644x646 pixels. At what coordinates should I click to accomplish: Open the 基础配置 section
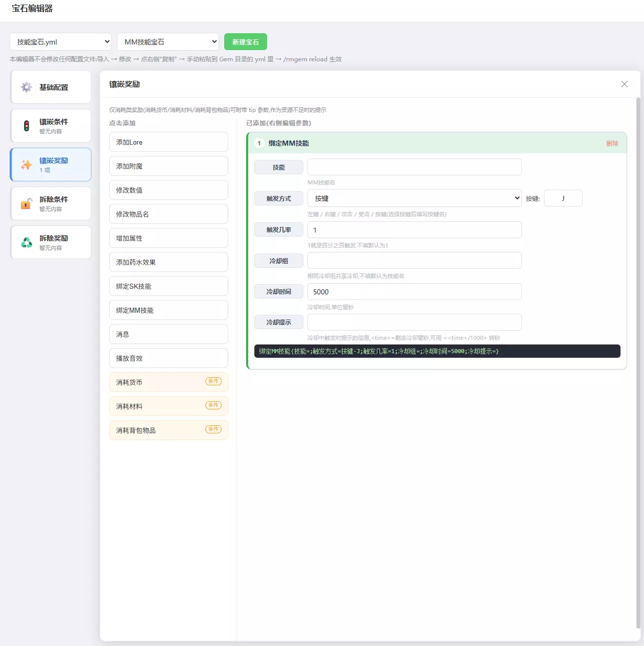click(x=51, y=87)
